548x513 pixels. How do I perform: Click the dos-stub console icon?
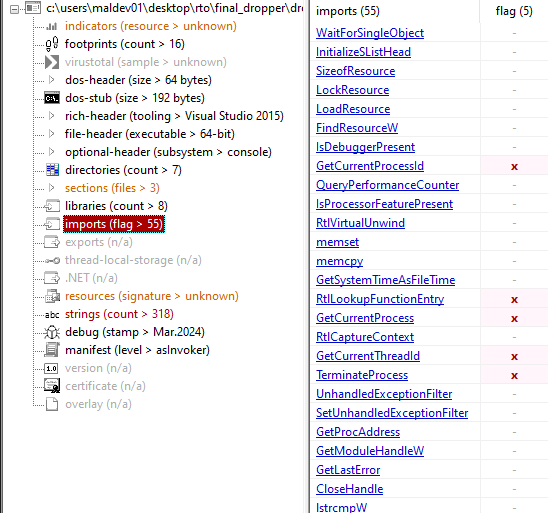(52, 98)
